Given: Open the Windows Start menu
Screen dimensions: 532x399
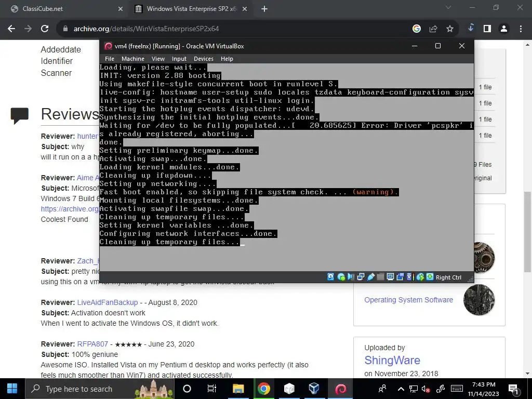Looking at the screenshot, I should coord(12,389).
